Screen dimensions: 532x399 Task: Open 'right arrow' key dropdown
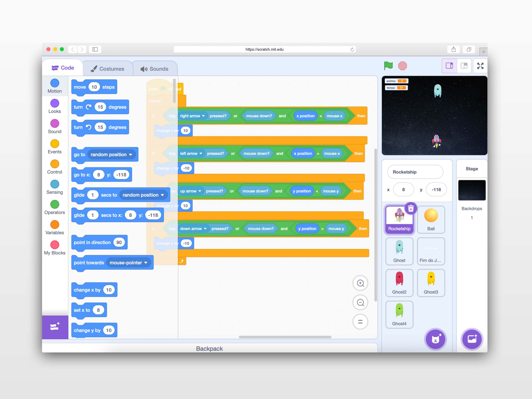203,116
